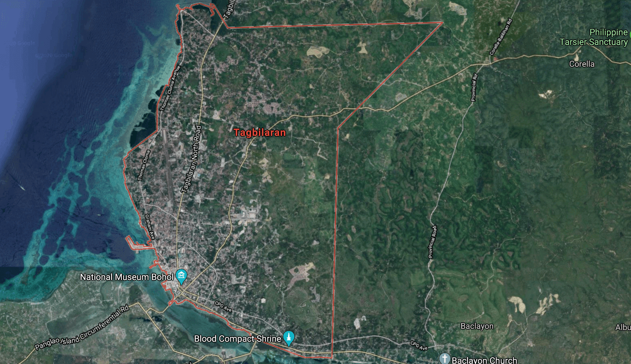Viewport: 631px width, 364px height.
Task: Click the National Museum Bohol label
Action: (x=126, y=277)
